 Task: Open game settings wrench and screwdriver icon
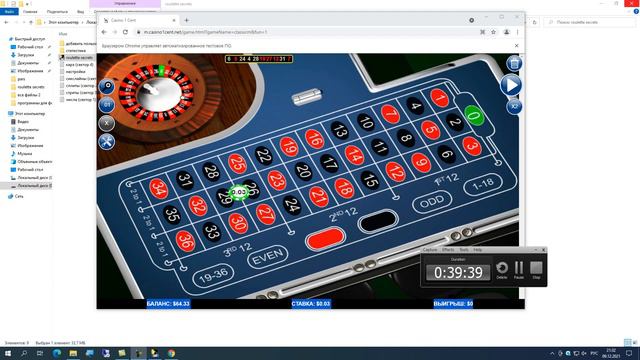tap(107, 142)
